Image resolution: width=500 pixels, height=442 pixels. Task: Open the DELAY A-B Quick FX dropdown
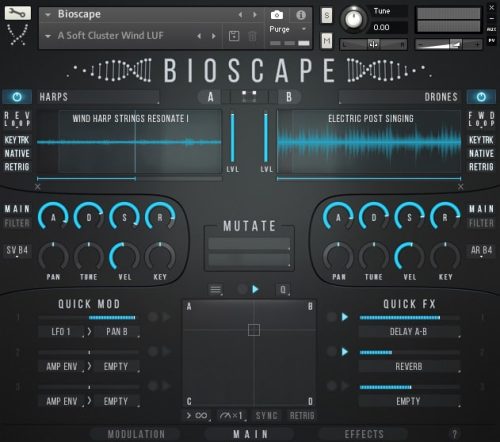409,332
